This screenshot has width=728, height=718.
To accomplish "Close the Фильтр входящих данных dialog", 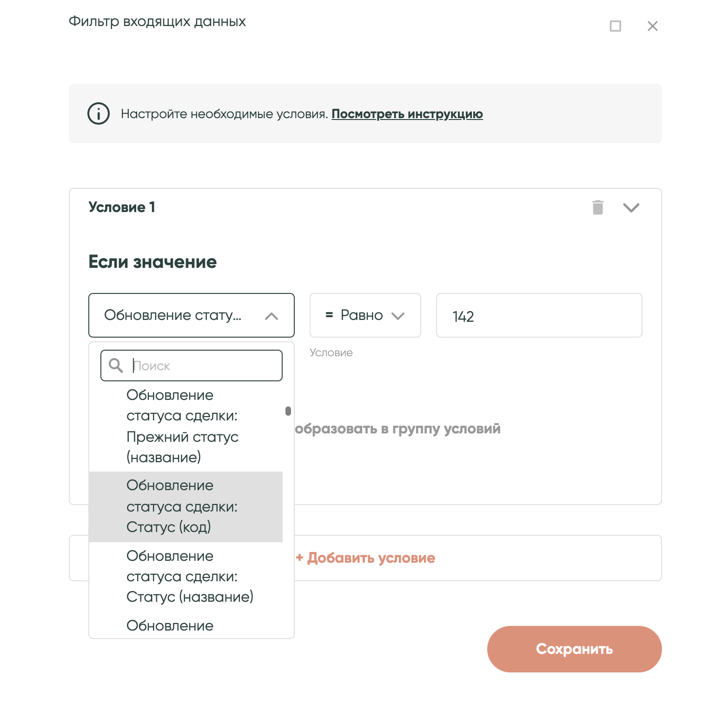I will 652,26.
